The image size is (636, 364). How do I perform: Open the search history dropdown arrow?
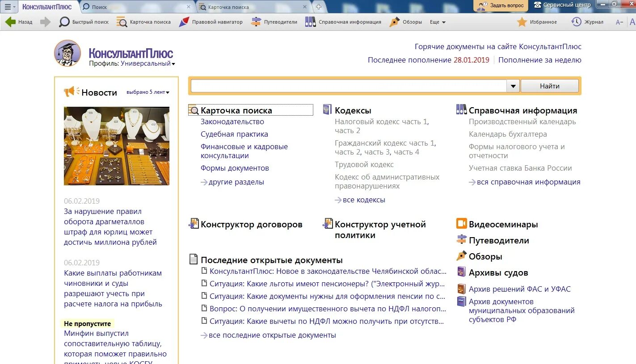(513, 86)
